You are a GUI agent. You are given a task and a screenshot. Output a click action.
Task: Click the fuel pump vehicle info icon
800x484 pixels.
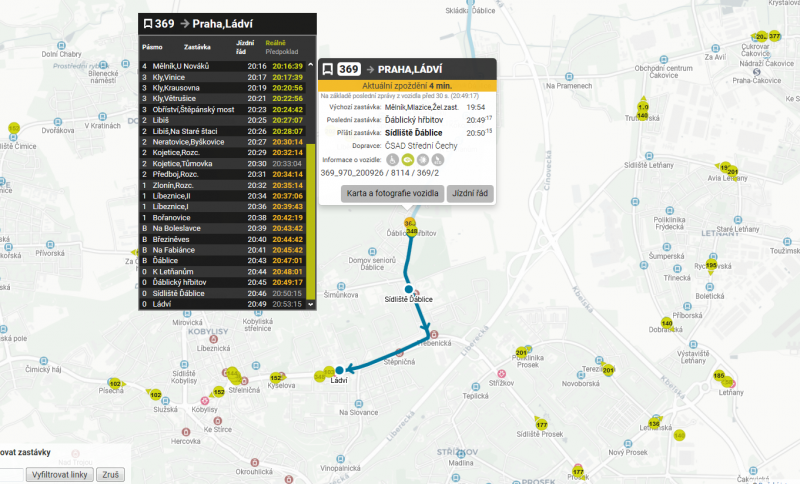coord(438,160)
